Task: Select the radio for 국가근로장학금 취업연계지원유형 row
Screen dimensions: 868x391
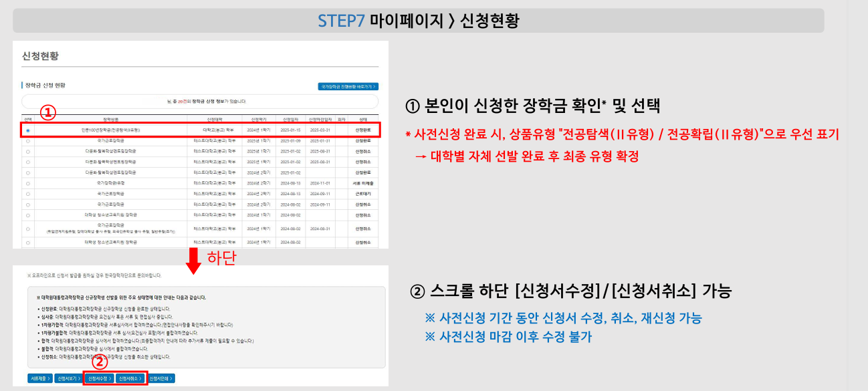Action: [x=27, y=227]
